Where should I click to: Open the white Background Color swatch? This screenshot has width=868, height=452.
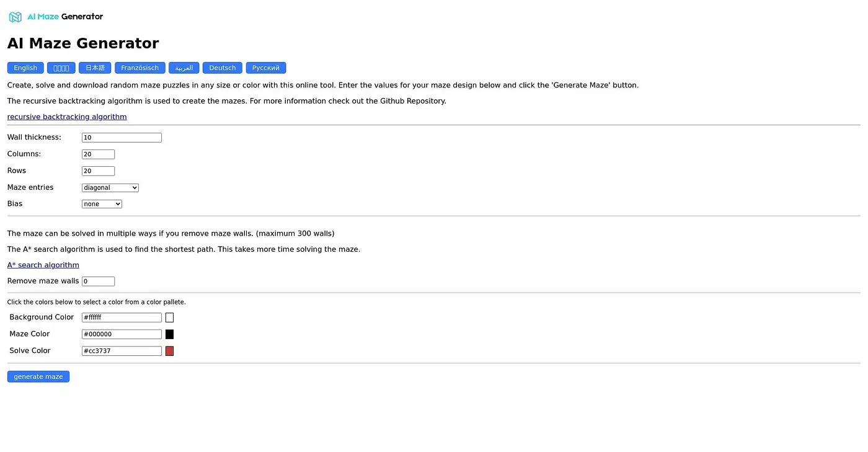(x=169, y=317)
